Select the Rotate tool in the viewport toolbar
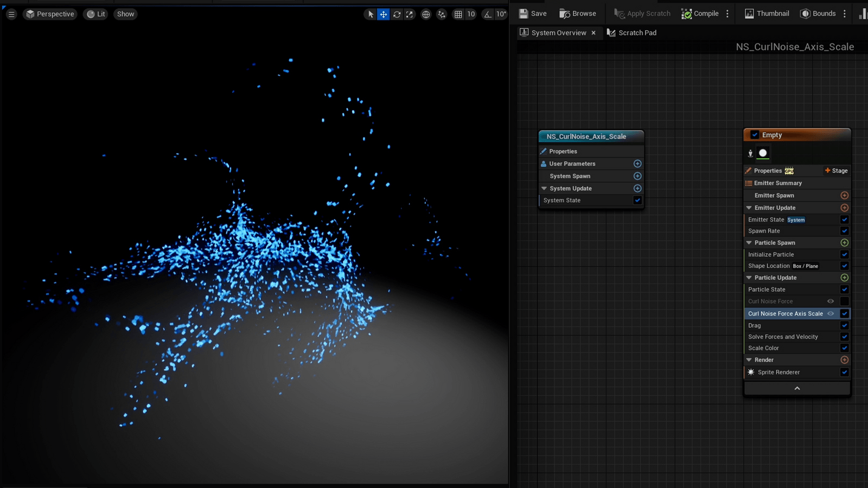The width and height of the screenshot is (868, 488). tap(396, 14)
